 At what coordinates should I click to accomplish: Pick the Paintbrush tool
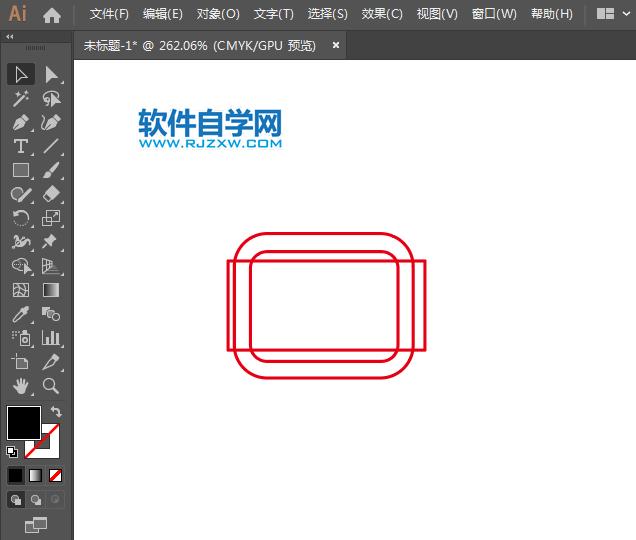[x=51, y=170]
